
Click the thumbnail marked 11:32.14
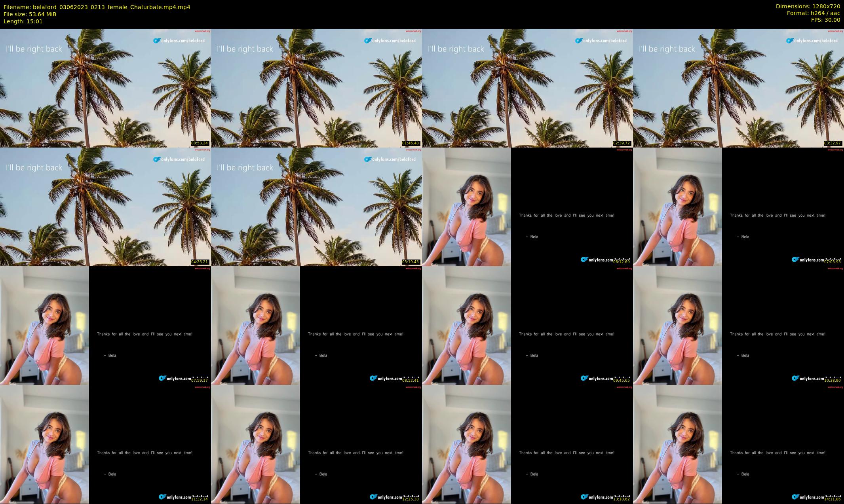pyautogui.click(x=105, y=444)
